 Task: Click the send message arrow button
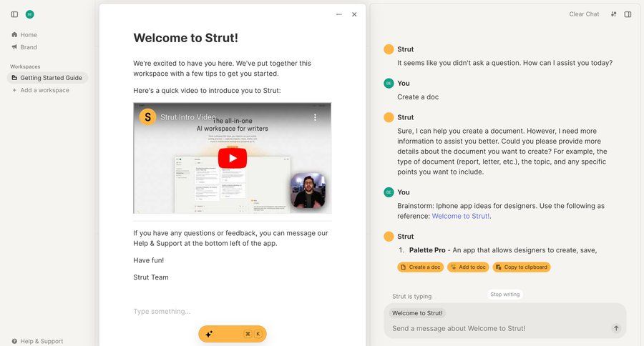(x=615, y=328)
